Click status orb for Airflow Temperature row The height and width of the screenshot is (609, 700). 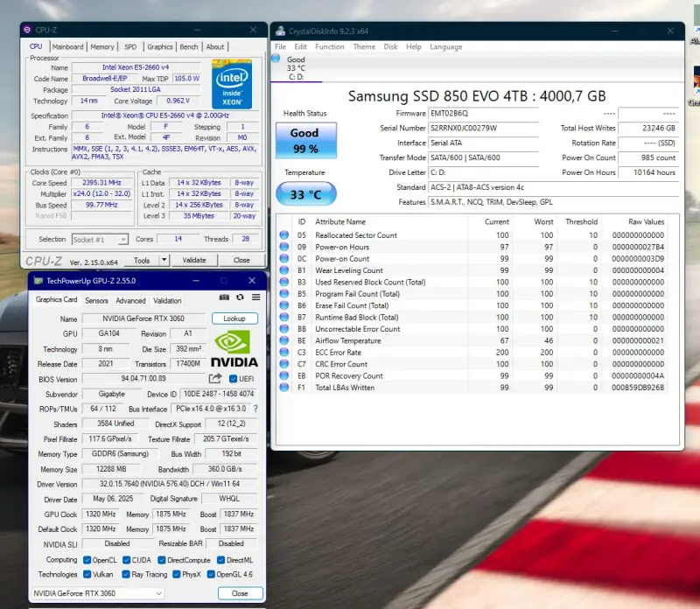283,340
